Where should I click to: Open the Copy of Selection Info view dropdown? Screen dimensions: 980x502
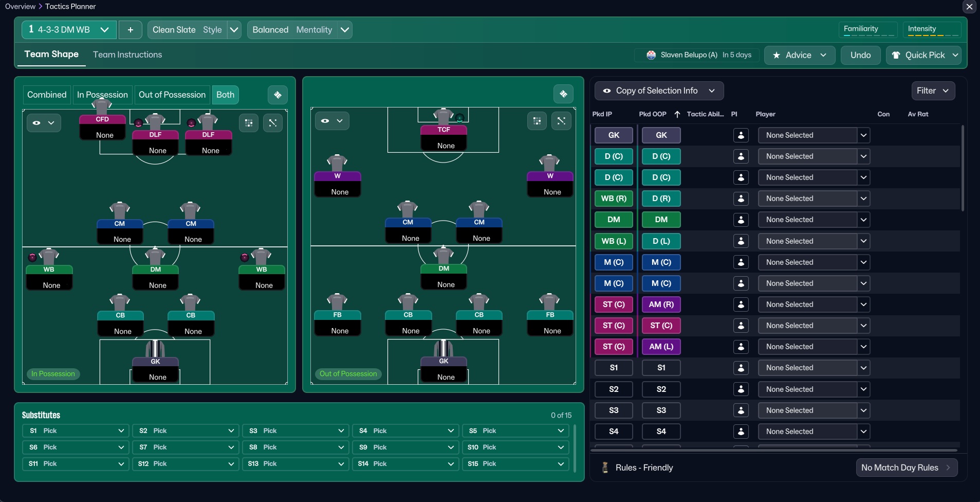tap(659, 91)
